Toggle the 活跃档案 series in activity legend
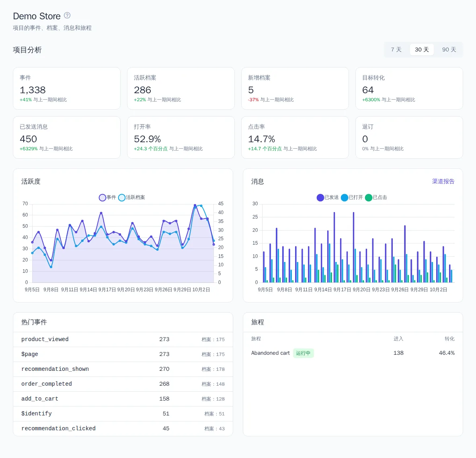 [132, 197]
